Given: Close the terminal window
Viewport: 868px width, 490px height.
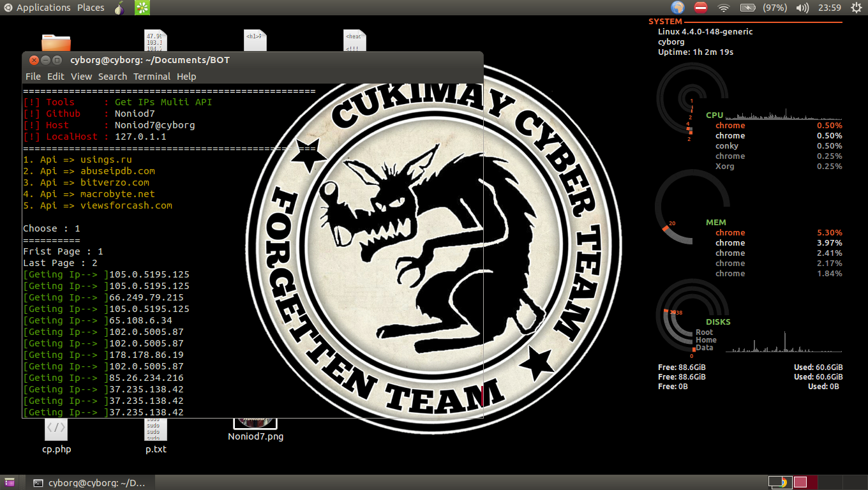Looking at the screenshot, I should pyautogui.click(x=33, y=60).
